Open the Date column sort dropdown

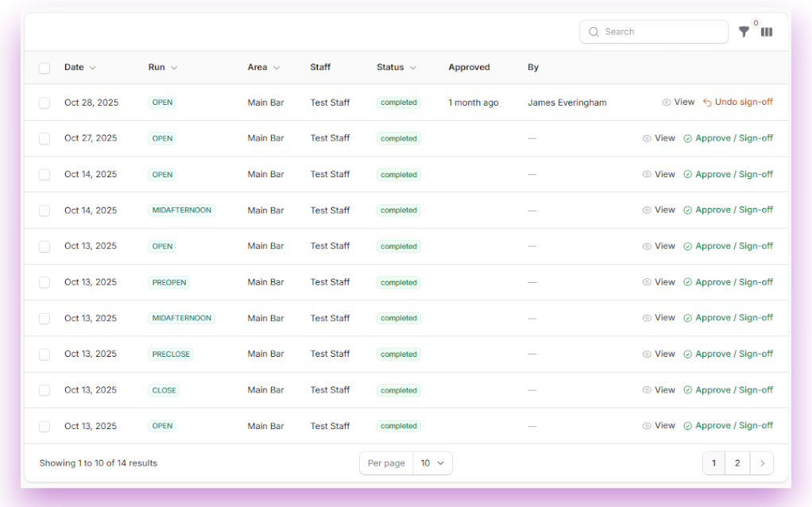[x=93, y=68]
